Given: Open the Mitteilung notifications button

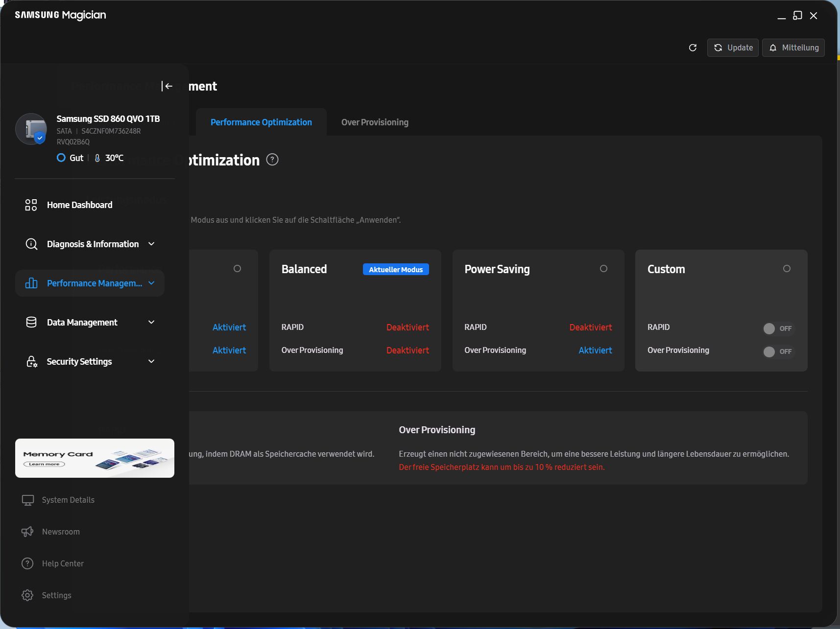Looking at the screenshot, I should pos(793,47).
